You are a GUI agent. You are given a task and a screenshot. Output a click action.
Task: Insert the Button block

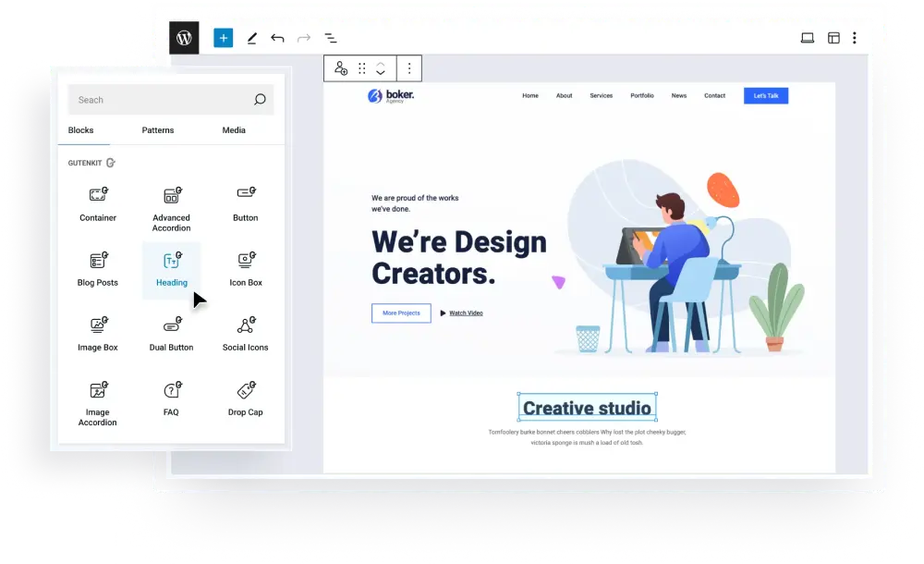pos(246,204)
